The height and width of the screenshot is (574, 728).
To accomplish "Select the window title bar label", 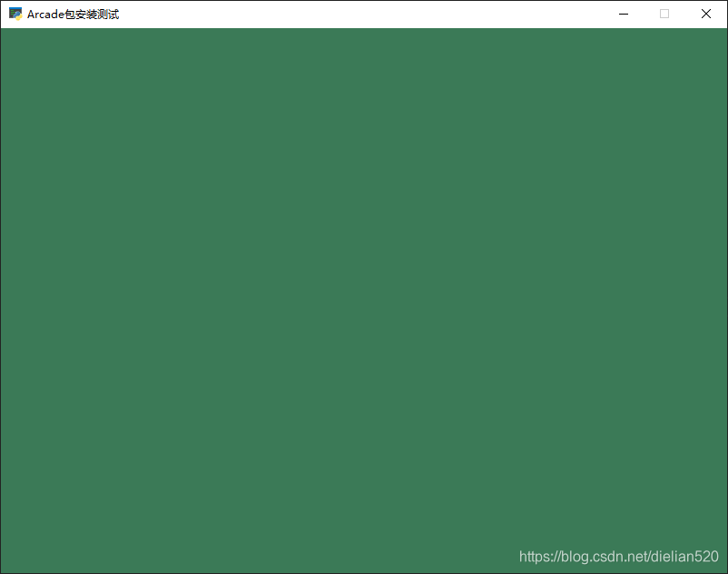I will pos(73,14).
